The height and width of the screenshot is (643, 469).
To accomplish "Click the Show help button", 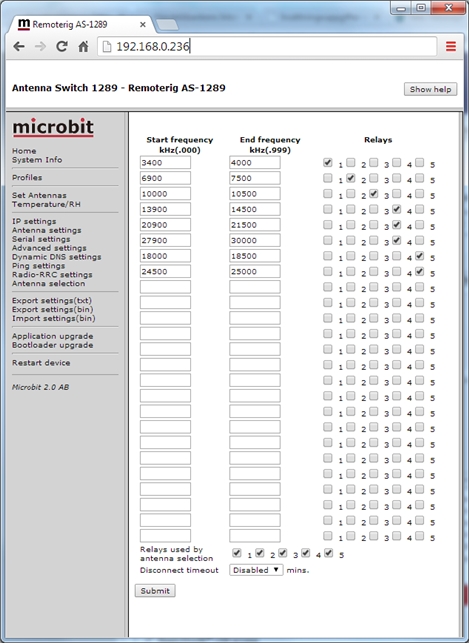I will coord(430,89).
